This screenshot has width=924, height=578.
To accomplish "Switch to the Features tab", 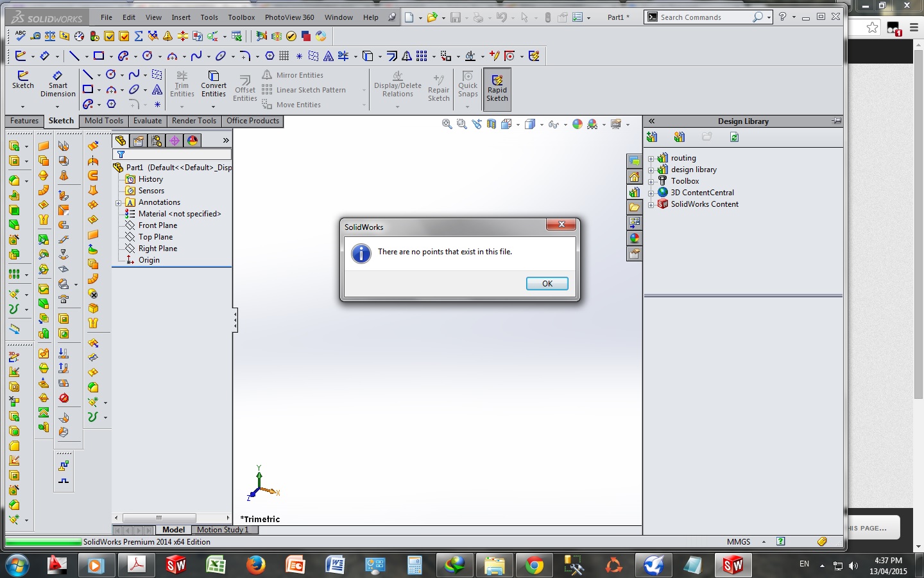I will click(24, 121).
